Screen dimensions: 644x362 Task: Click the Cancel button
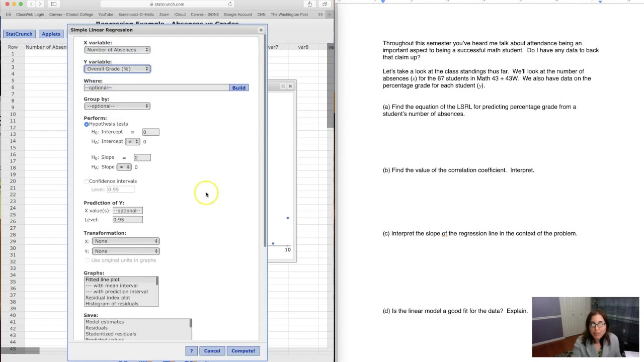click(212, 351)
